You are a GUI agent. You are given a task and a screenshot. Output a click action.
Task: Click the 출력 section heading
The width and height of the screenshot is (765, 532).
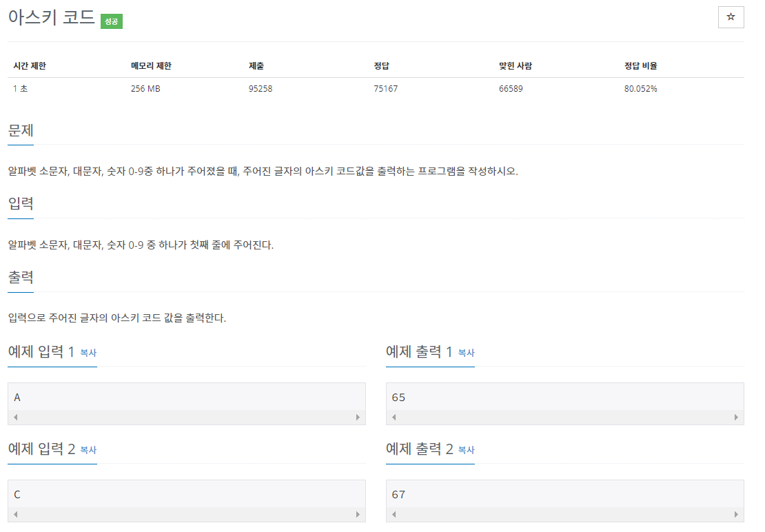coord(21,277)
